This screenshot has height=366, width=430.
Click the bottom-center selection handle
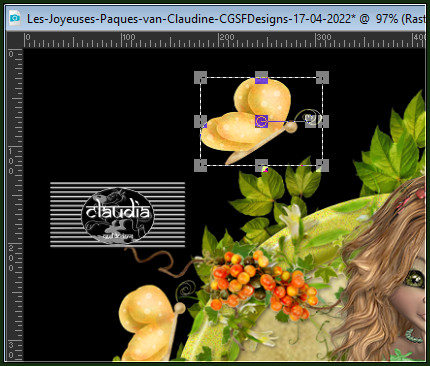click(x=261, y=165)
